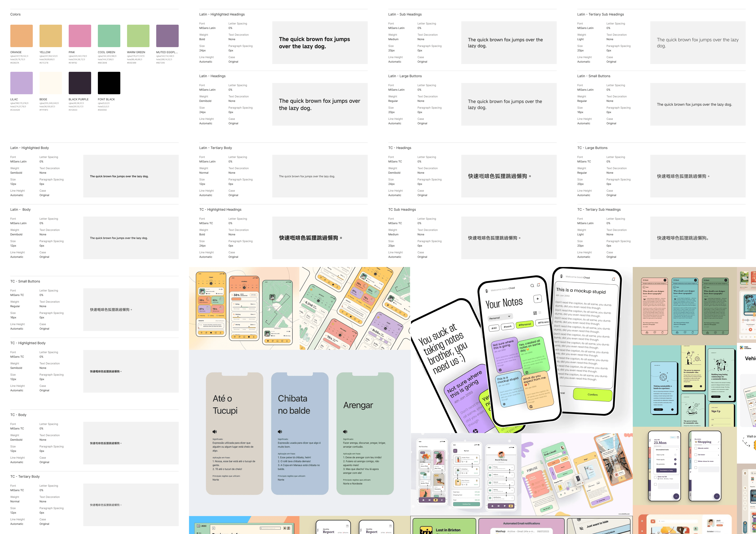The width and height of the screenshot is (756, 534).
Task: Check the Clean my flat task checkbox
Action: 655,477
